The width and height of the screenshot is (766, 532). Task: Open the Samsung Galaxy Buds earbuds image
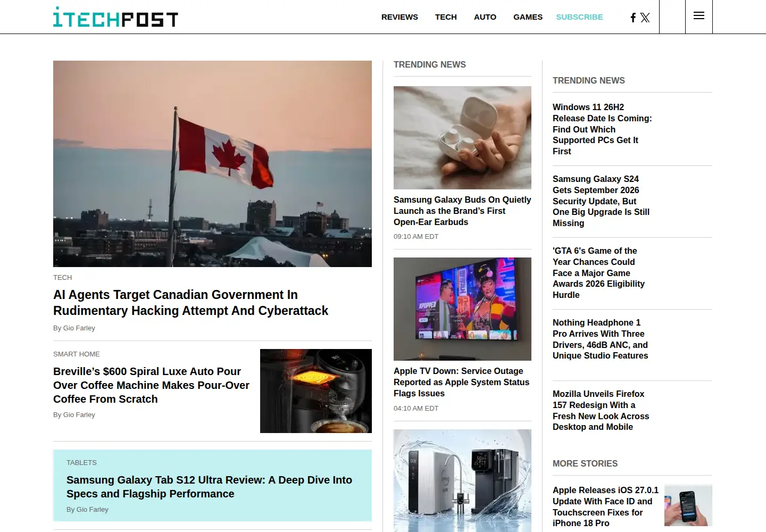pos(462,138)
